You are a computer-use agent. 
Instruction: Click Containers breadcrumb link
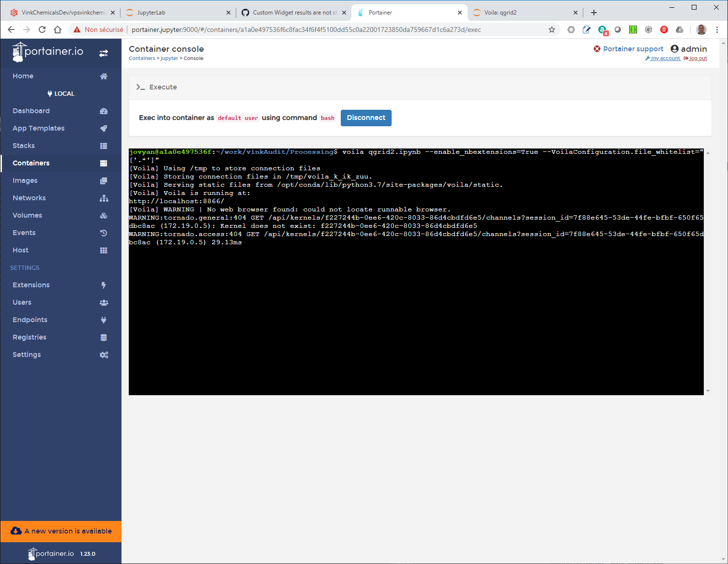142,59
